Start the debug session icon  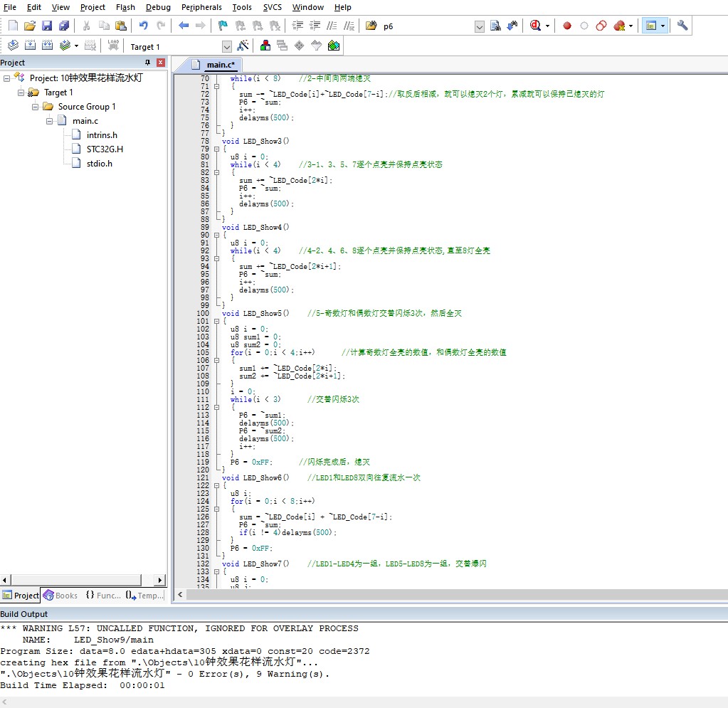pyautogui.click(x=535, y=26)
